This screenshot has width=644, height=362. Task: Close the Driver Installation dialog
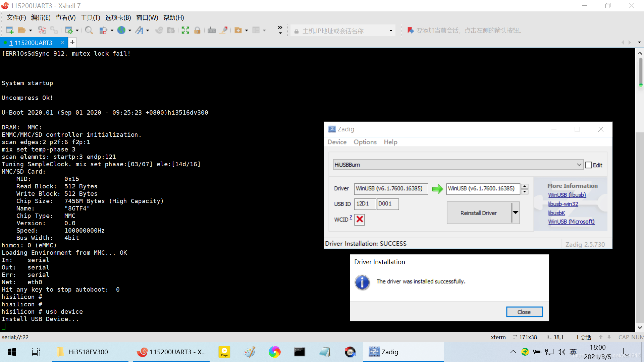(524, 312)
